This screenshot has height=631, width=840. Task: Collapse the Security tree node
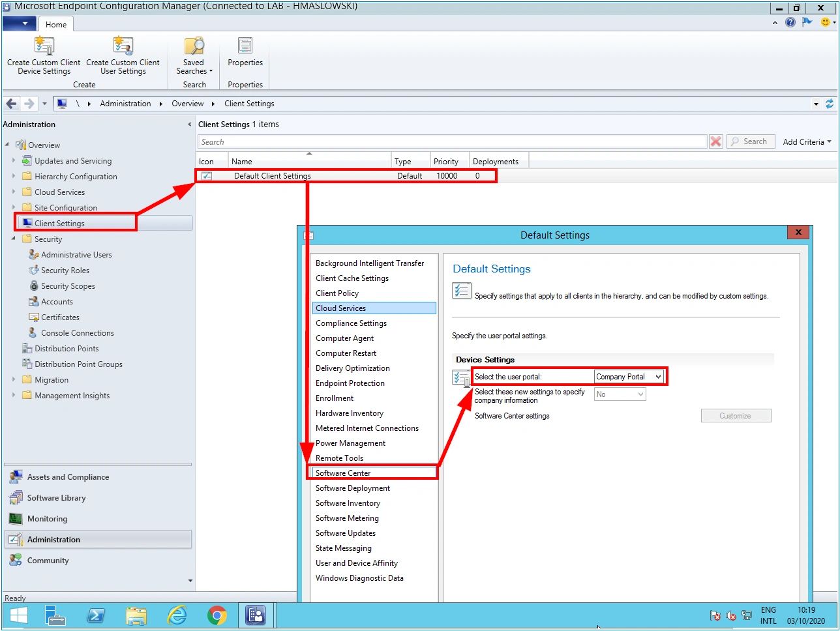[14, 239]
